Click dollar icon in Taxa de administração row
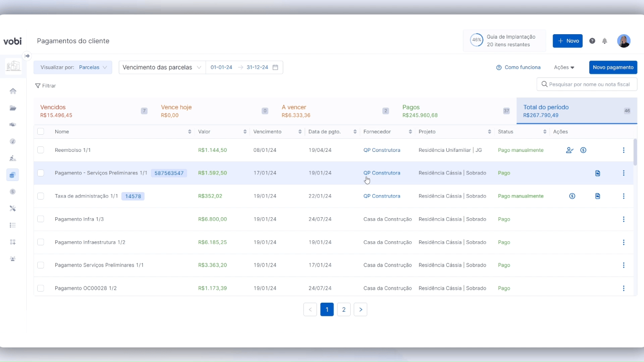 click(x=572, y=196)
